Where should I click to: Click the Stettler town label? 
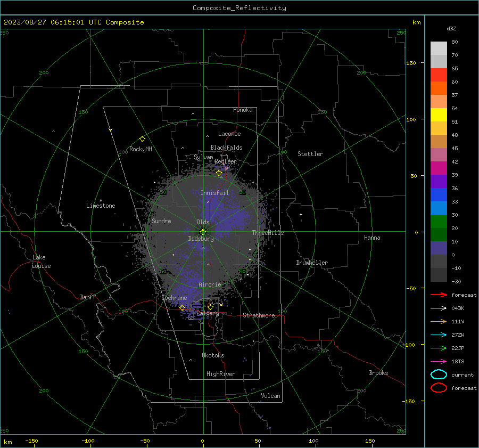[x=310, y=154]
